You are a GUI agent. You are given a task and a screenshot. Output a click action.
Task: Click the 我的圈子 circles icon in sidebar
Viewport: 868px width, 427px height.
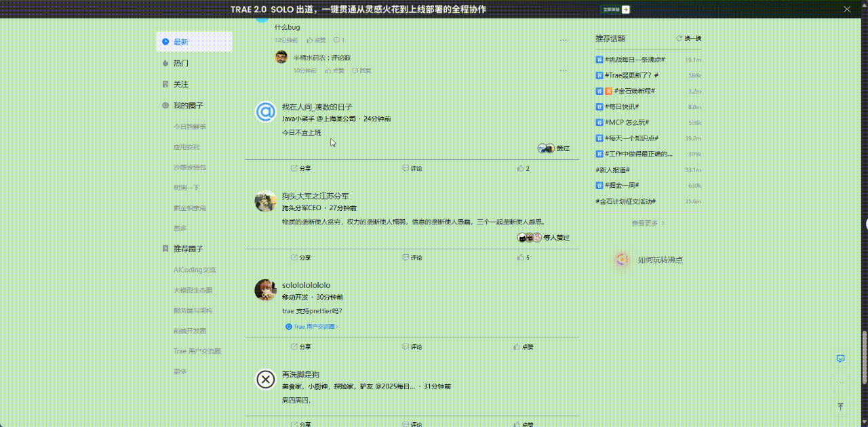click(165, 106)
